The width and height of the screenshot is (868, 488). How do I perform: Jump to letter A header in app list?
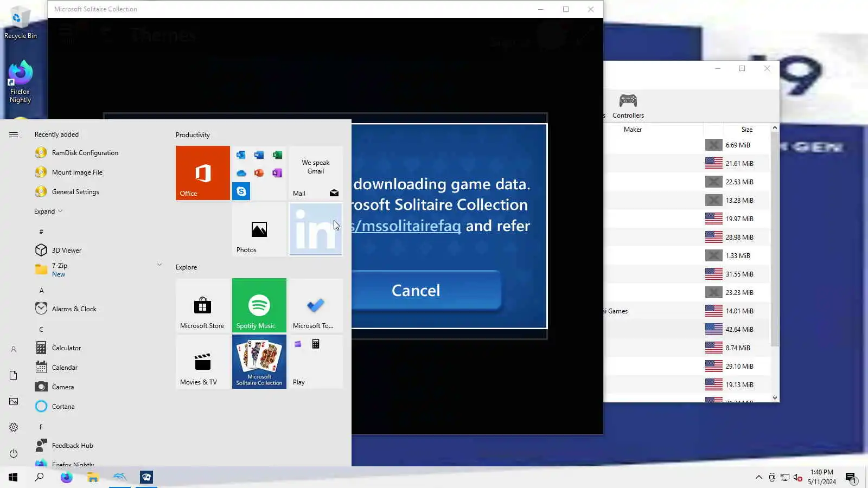[41, 291]
